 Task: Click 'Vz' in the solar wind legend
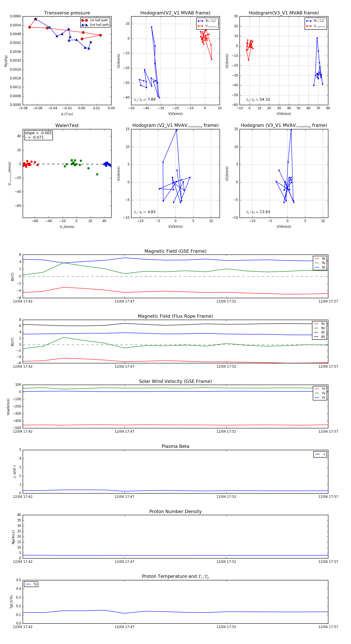tap(324, 398)
